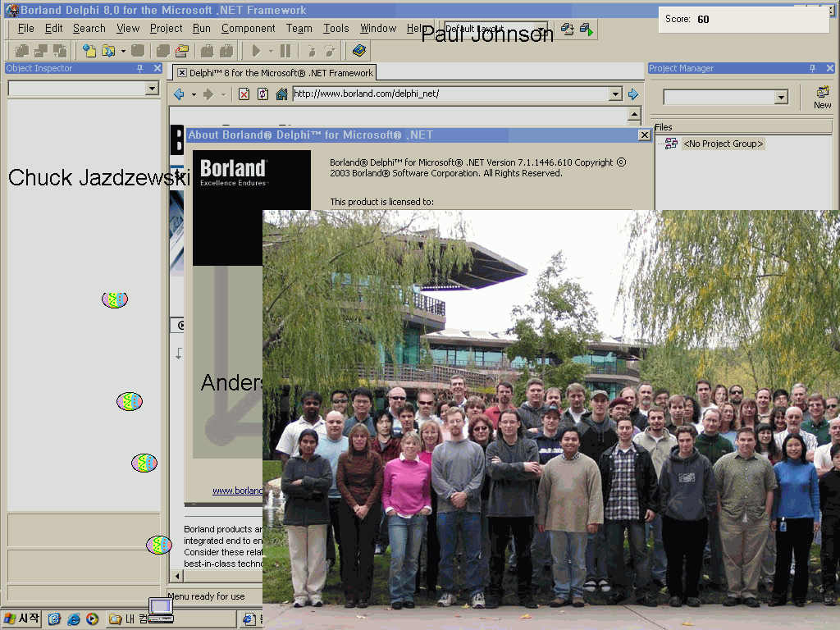Click the browser Back arrow
The width and height of the screenshot is (840, 630).
[x=178, y=94]
